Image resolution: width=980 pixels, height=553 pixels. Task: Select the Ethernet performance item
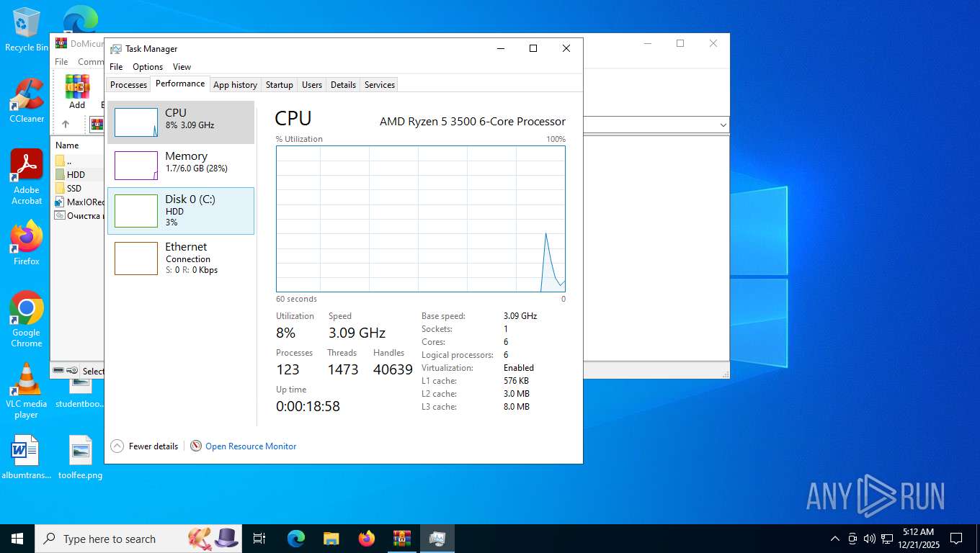coord(181,258)
